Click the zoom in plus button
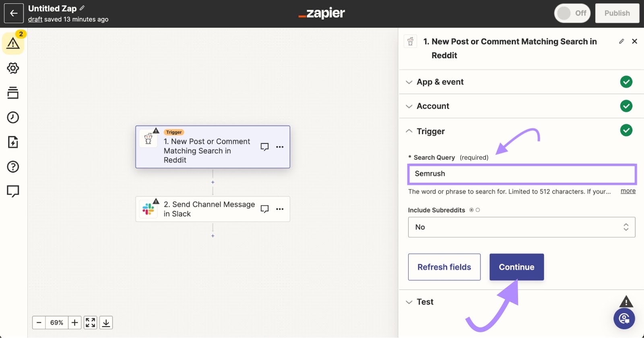Screen dimensions: 644x338 coord(74,323)
